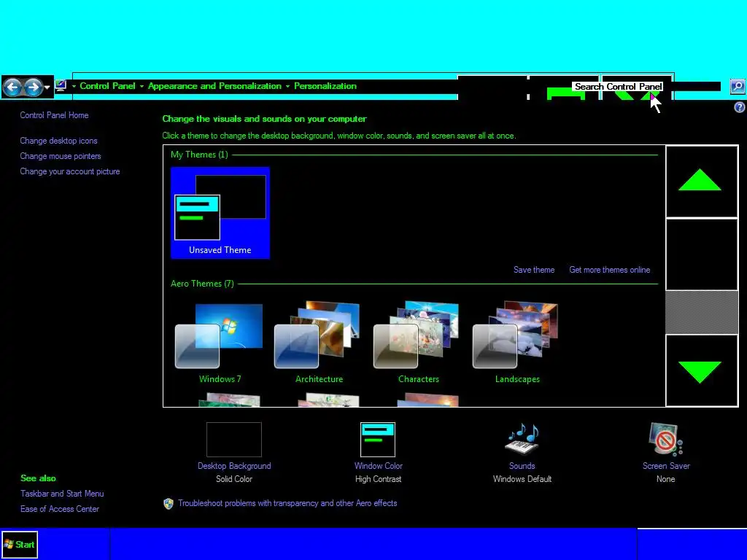Open Ease of Access Center link
The height and width of the screenshot is (560, 747).
pyautogui.click(x=60, y=509)
